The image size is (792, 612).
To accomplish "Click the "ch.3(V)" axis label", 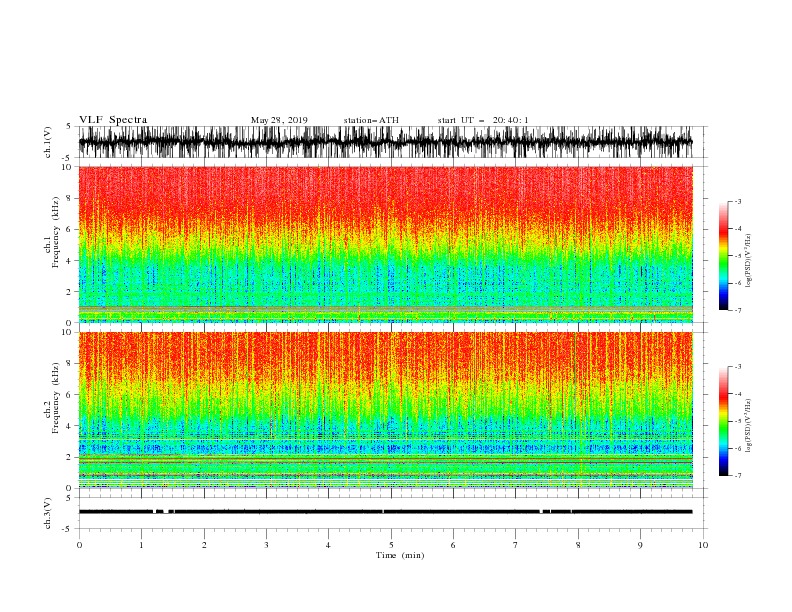I will click(48, 513).
